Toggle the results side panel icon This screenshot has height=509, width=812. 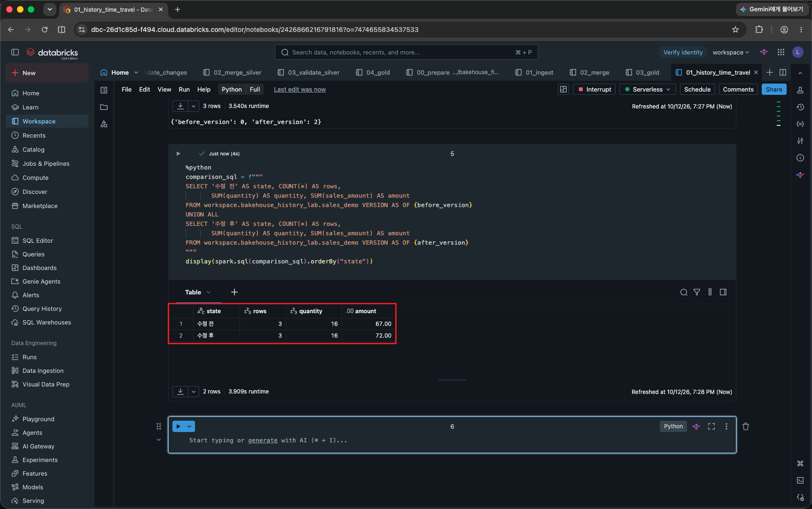(x=723, y=292)
